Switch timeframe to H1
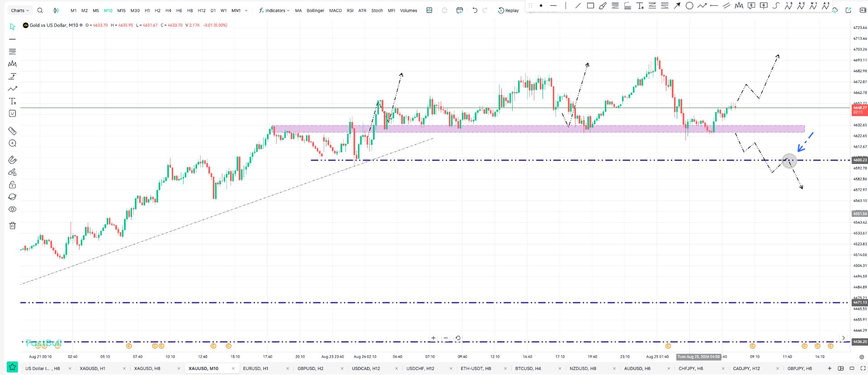Viewport: 868px width, 375px height. point(147,10)
